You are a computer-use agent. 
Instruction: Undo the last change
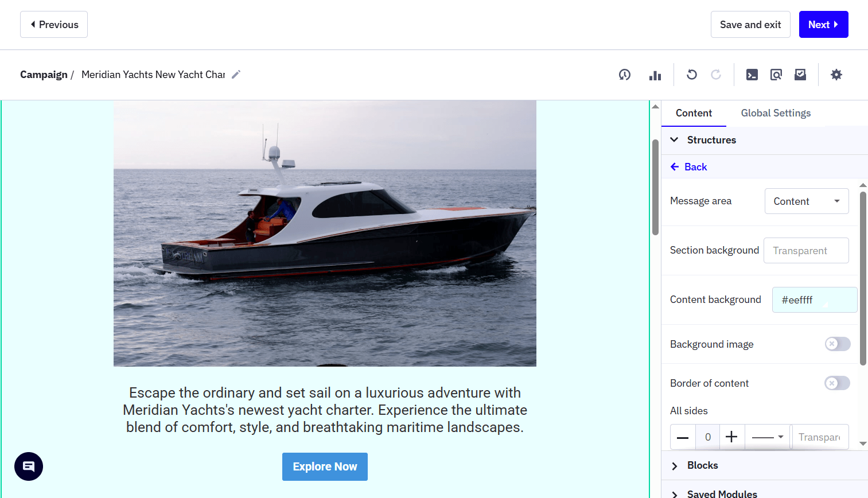(x=691, y=75)
